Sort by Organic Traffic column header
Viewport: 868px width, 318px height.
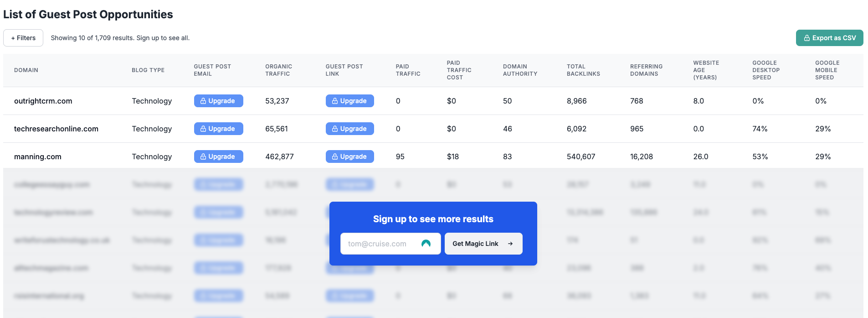tap(278, 70)
